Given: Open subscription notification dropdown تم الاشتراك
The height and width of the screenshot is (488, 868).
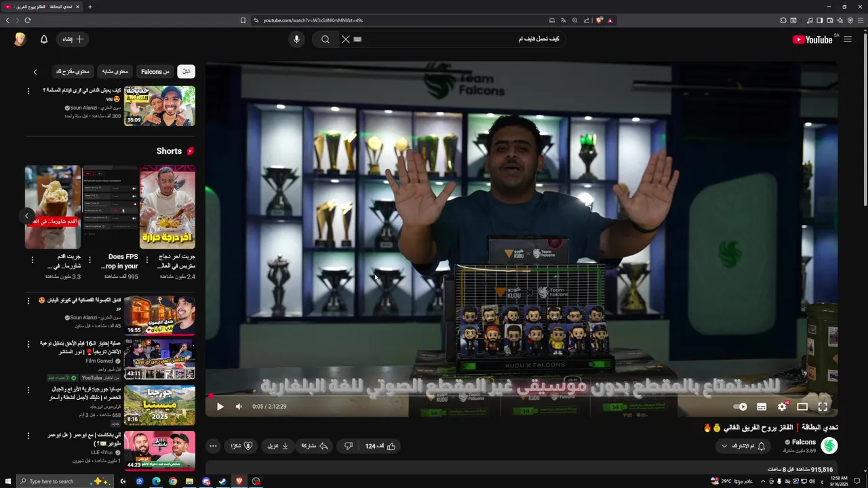Looking at the screenshot, I should point(743,446).
